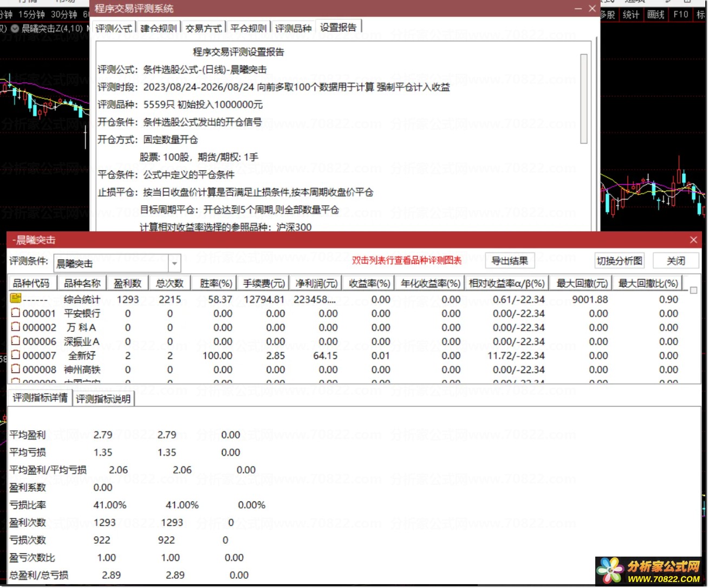Click the 盈利系数 metric label
The height and width of the screenshot is (588, 709).
[x=28, y=487]
